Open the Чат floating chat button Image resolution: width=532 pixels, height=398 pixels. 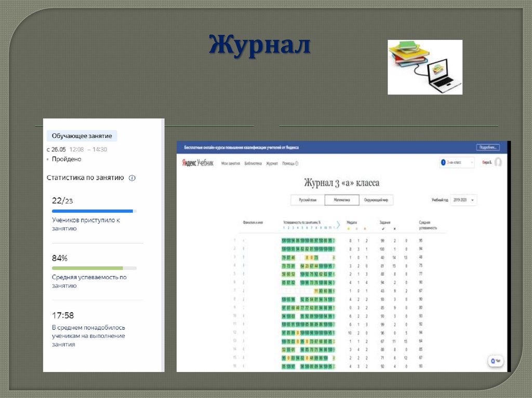pos(495,361)
